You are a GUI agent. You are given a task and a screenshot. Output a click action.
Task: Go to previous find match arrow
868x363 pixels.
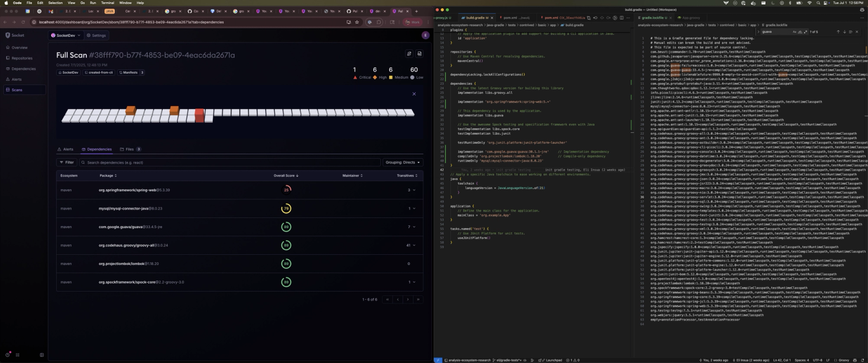coord(838,32)
